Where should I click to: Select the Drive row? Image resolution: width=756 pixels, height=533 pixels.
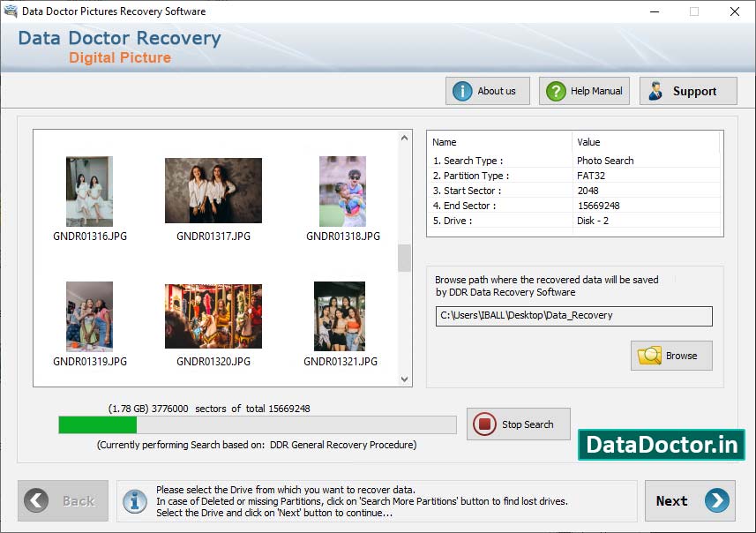tap(574, 221)
